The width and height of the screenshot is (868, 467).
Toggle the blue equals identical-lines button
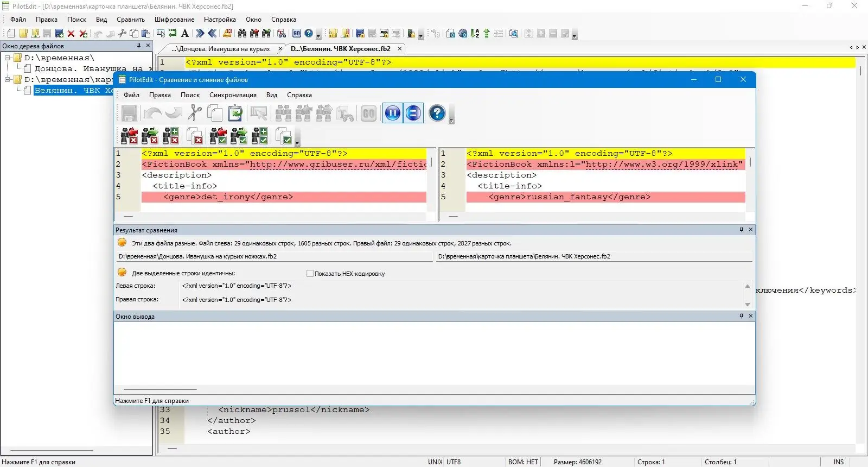click(x=413, y=113)
